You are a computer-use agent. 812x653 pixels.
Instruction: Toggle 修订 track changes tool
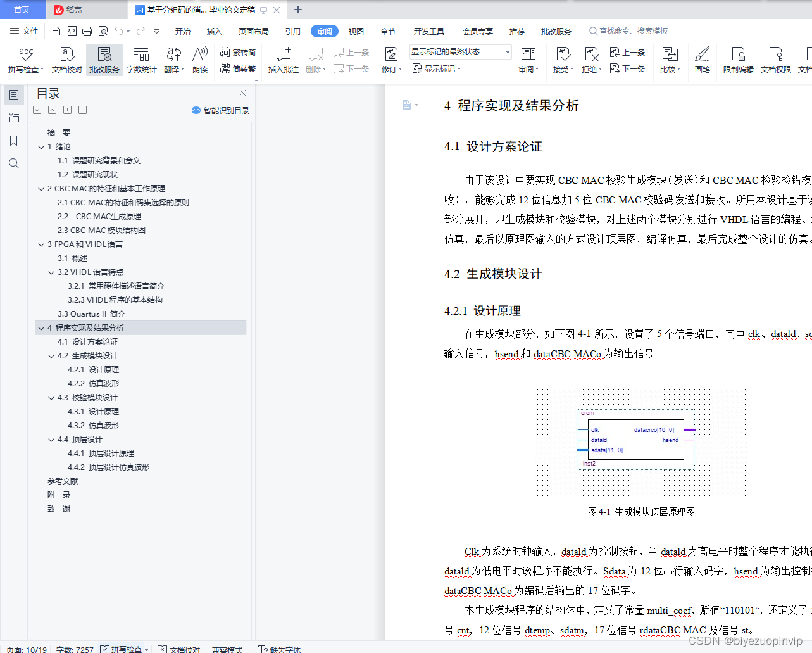392,60
